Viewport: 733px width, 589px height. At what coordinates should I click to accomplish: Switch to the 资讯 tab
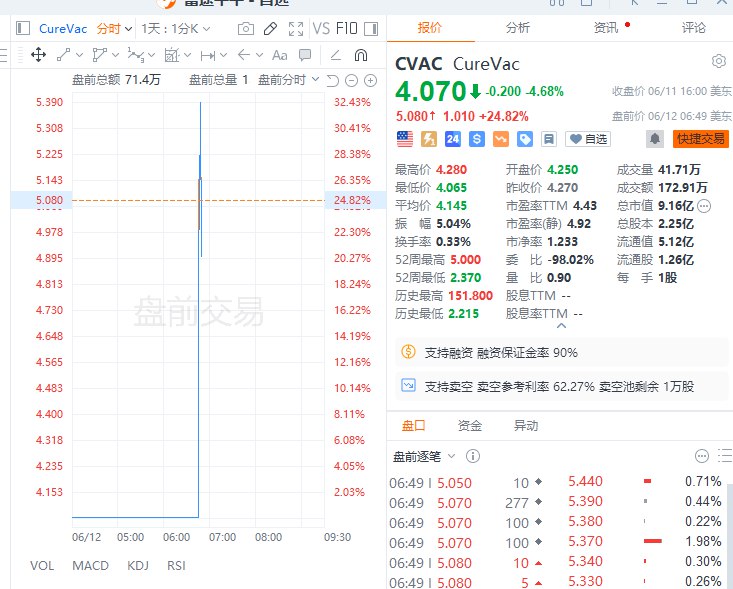(x=606, y=28)
